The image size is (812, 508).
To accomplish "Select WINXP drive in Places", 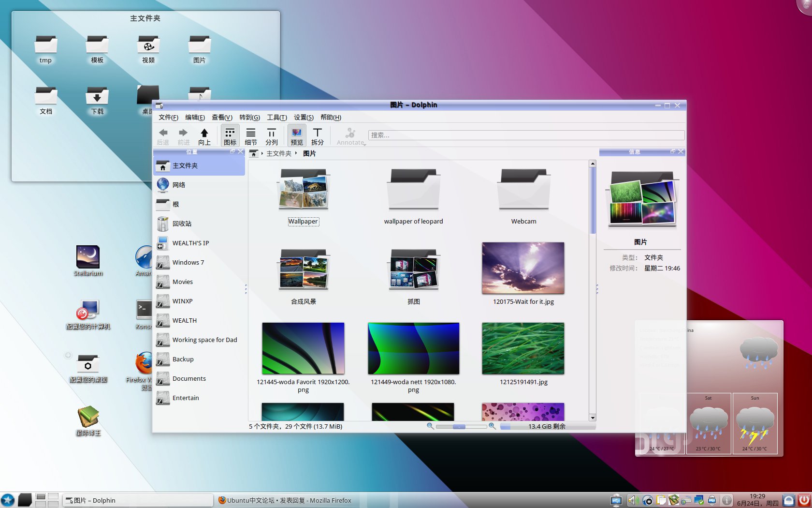I will click(x=199, y=301).
